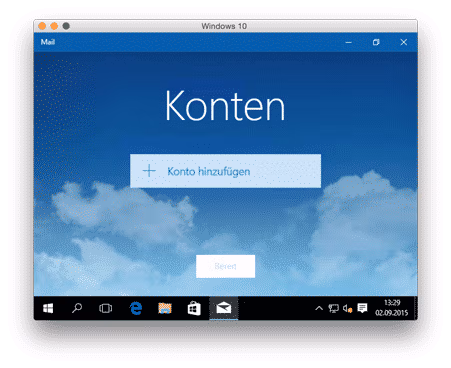This screenshot has height=368, width=451.
Task: Open the Windows Store taskbar icon
Action: coord(194,308)
